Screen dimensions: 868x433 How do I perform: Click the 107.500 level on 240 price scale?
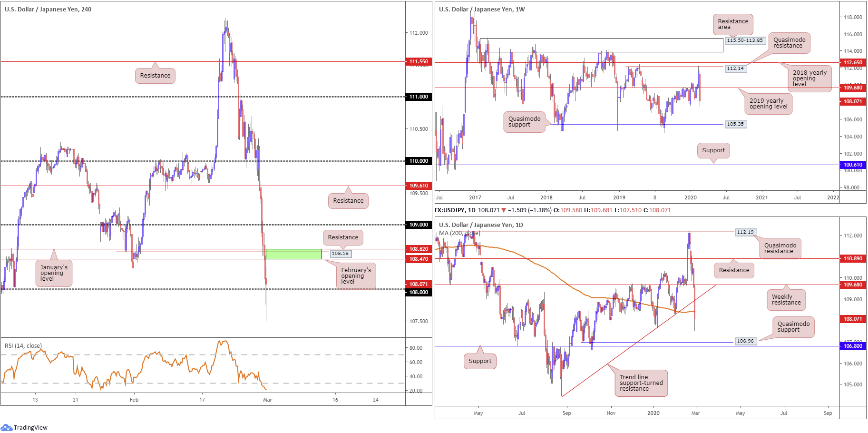coord(419,321)
